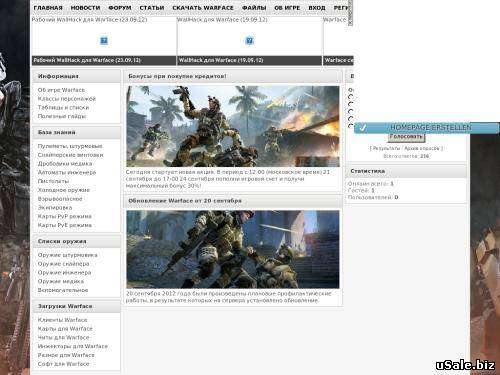500x375 pixels.
Task: Open the Об игре Warface sidebar link
Action: coord(61,90)
